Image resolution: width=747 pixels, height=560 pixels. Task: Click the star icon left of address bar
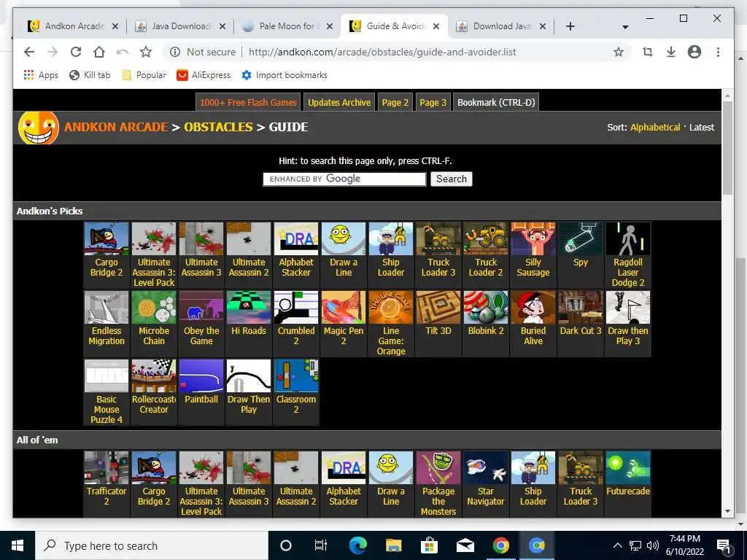point(146,52)
